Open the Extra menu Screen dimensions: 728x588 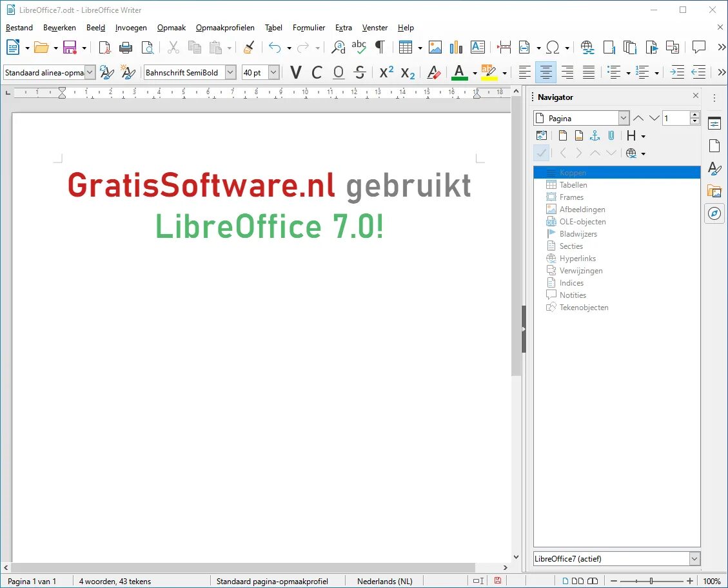coord(344,28)
